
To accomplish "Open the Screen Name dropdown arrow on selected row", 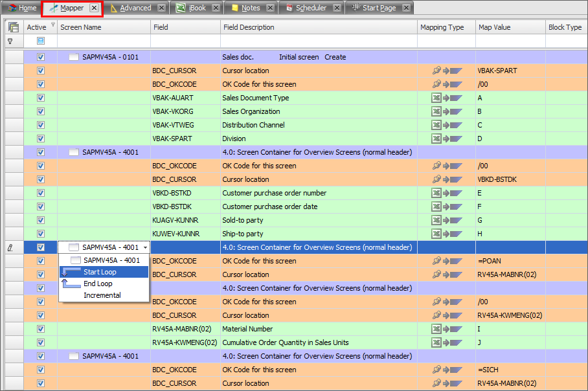I will 146,247.
